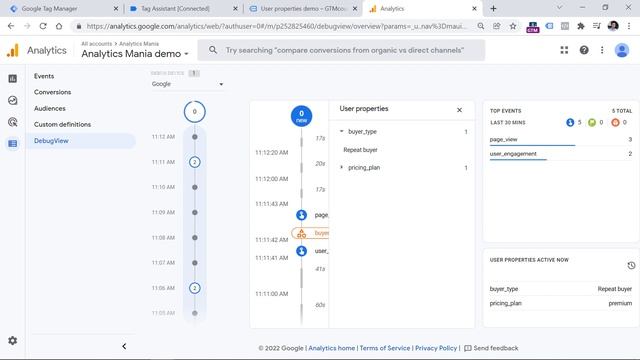Image resolution: width=640 pixels, height=360 pixels.
Task: Open the Analytics Mania demo property selector
Action: [x=135, y=54]
